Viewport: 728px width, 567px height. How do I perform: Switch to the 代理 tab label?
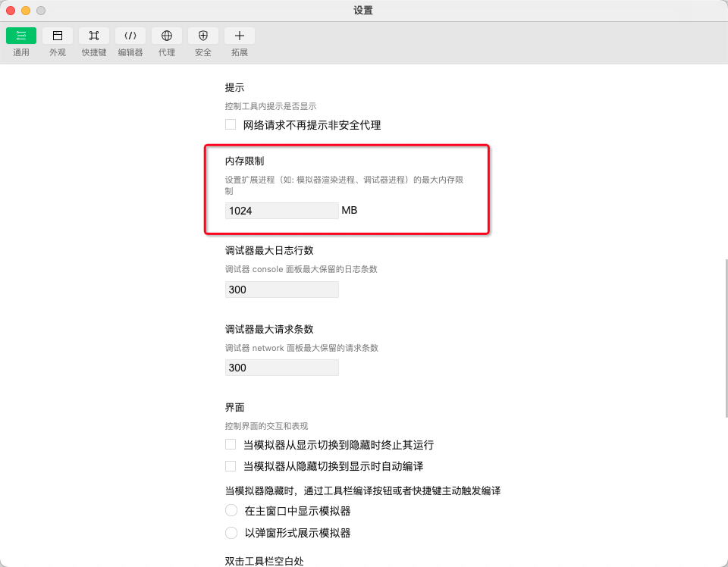[x=167, y=52]
